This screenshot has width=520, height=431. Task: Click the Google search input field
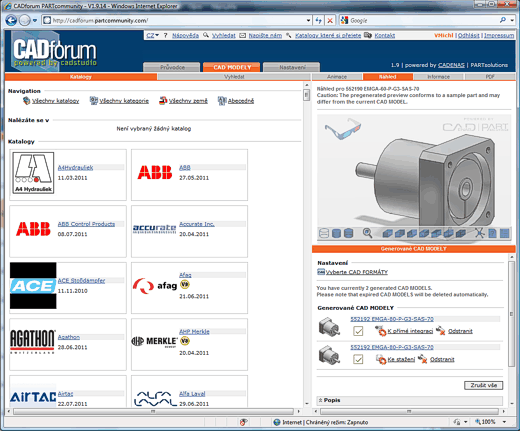coord(423,20)
